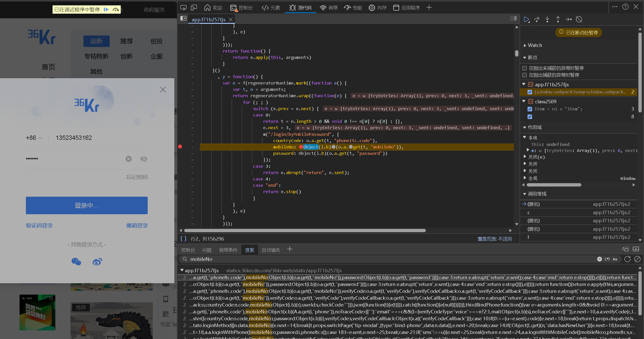Click the Step into icon
Image resolution: width=644 pixels, height=339 pixels.
pos(547,20)
